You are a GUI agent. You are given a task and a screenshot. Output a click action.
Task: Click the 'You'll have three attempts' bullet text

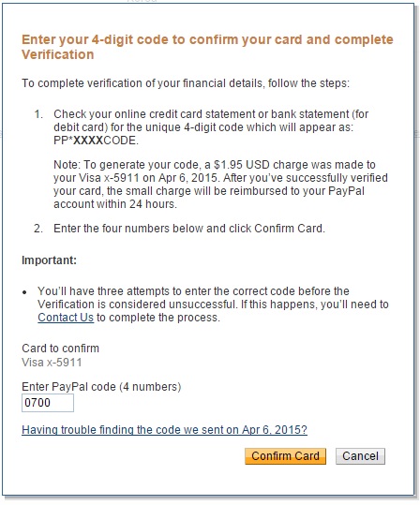pos(213,304)
